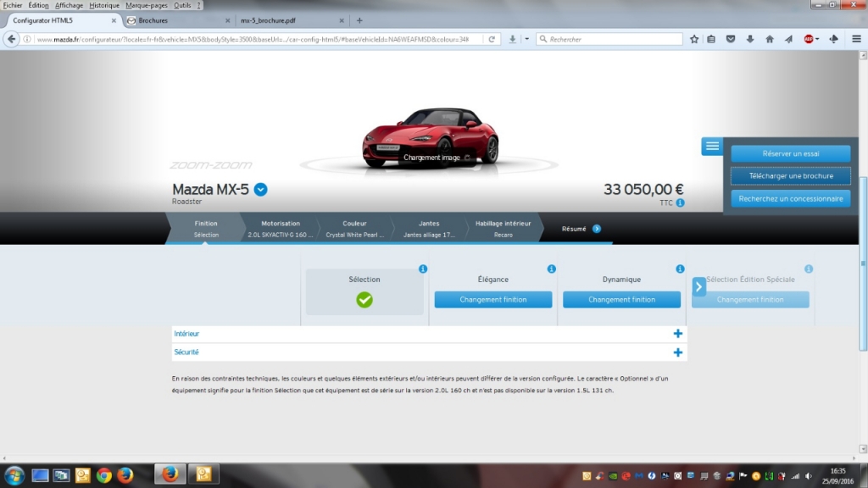Reload the current page

tap(492, 39)
